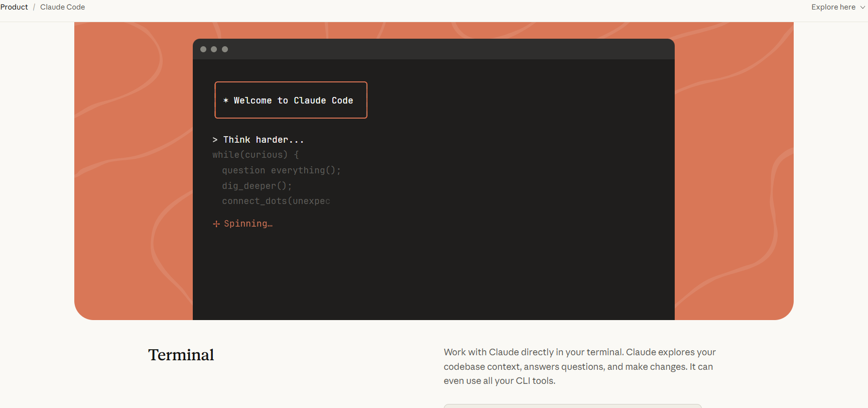Screen dimensions: 868x408
Task: Click the Think harder... prompt text
Action: click(263, 140)
